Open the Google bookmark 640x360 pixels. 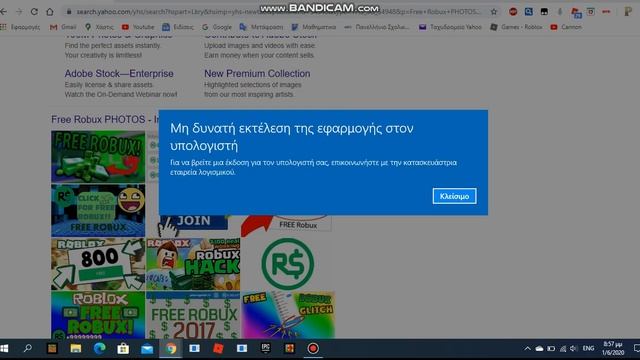tap(217, 27)
